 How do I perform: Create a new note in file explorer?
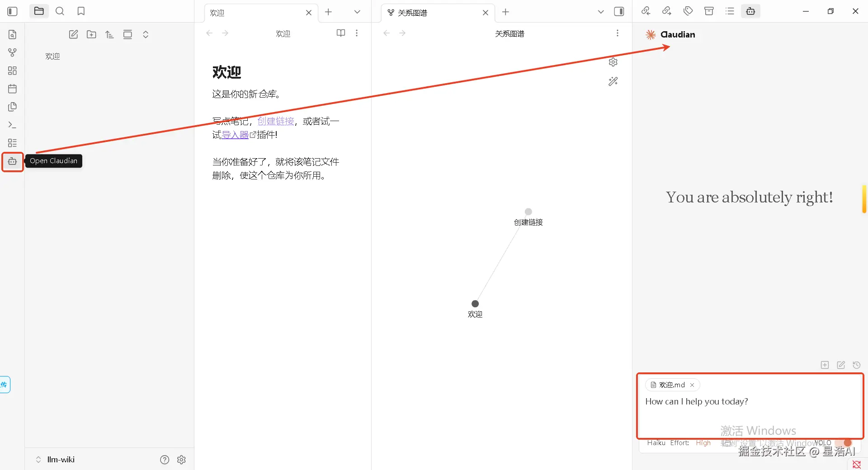73,34
